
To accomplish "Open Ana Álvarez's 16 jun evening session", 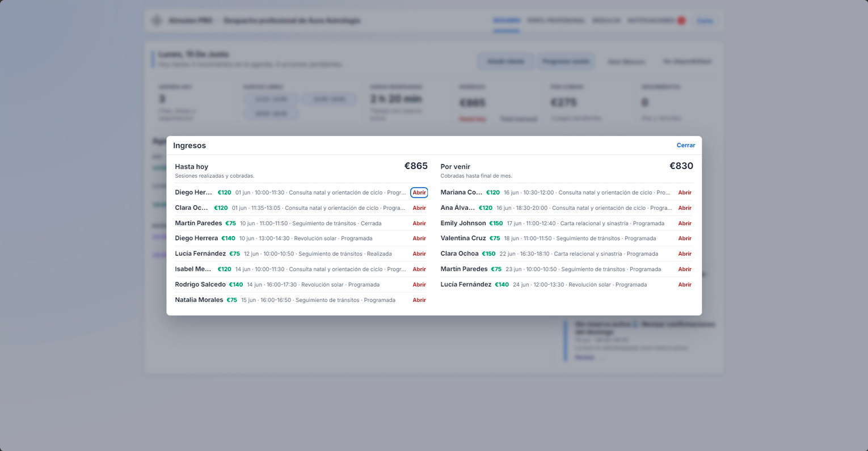I will click(x=685, y=208).
